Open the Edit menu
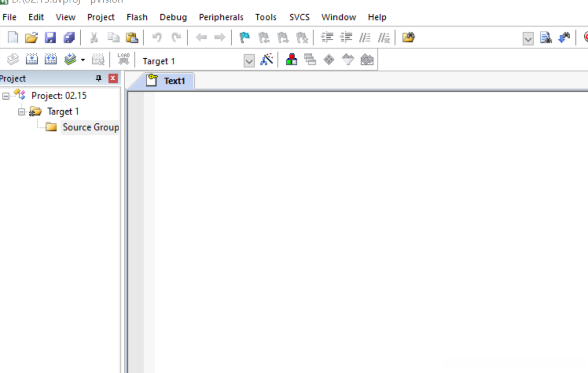Screen dimensions: 588x373 point(36,17)
